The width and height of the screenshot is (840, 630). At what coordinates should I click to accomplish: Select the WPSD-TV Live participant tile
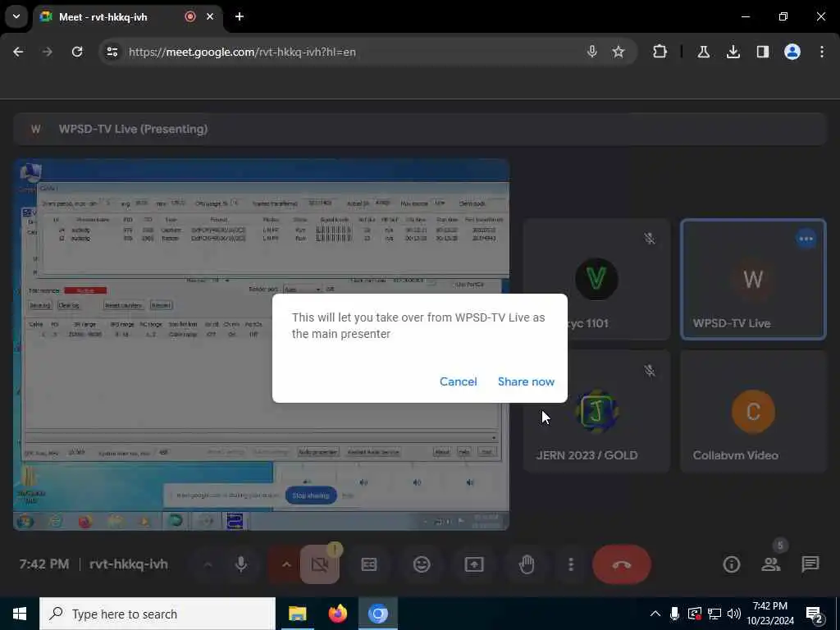click(753, 279)
